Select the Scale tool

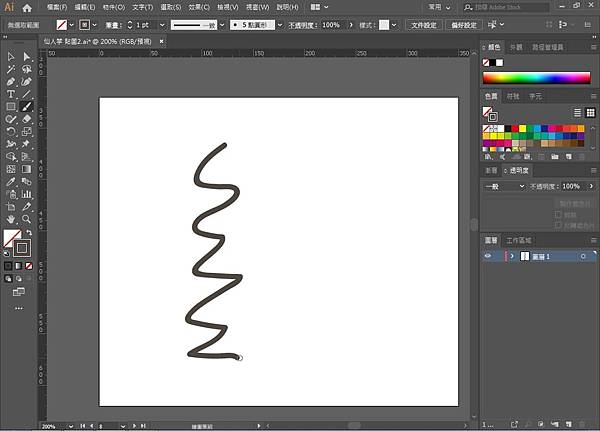[26, 132]
